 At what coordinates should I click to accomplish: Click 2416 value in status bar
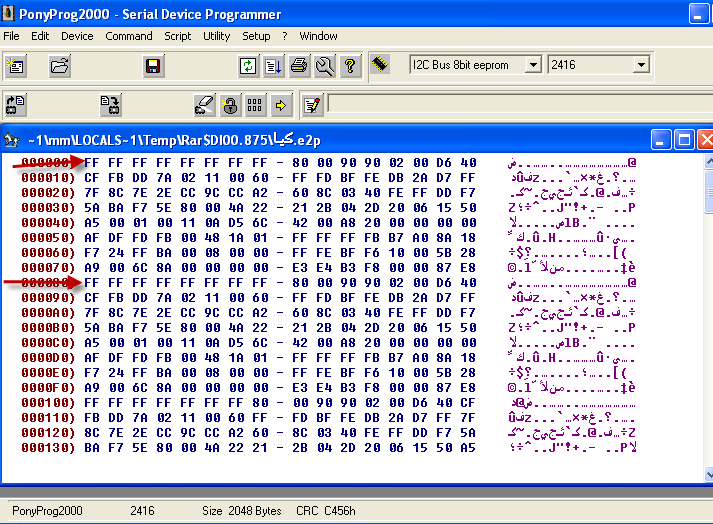(142, 511)
